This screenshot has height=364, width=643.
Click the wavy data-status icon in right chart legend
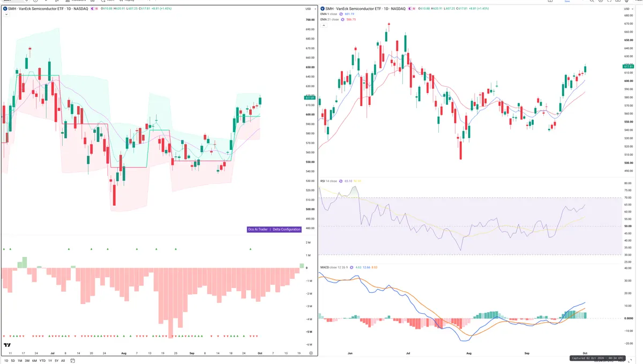click(x=414, y=9)
